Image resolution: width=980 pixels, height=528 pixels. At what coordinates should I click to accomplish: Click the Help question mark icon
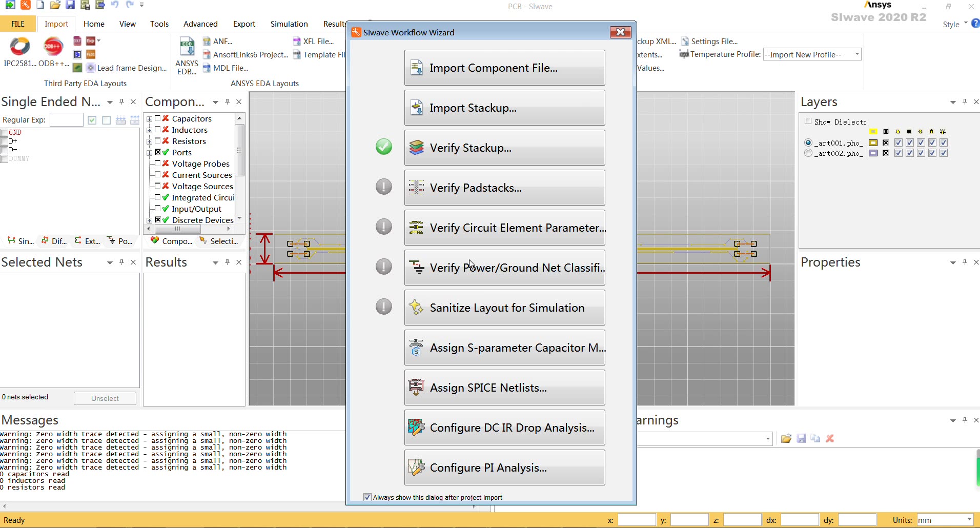point(975,24)
